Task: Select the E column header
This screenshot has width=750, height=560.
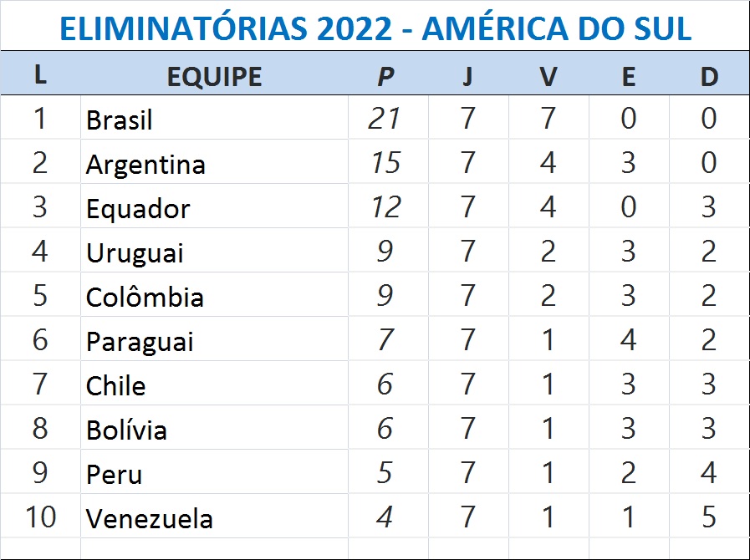Action: click(629, 77)
